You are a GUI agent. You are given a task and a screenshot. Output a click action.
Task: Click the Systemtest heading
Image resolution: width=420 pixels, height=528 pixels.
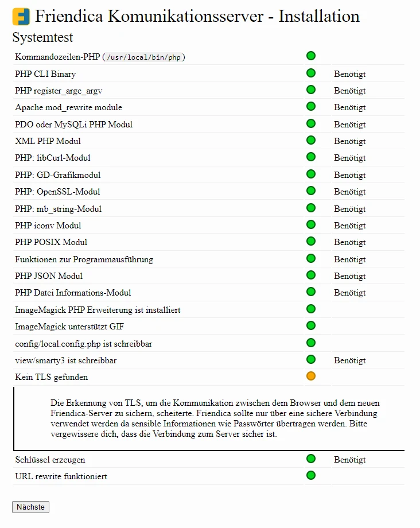point(42,38)
